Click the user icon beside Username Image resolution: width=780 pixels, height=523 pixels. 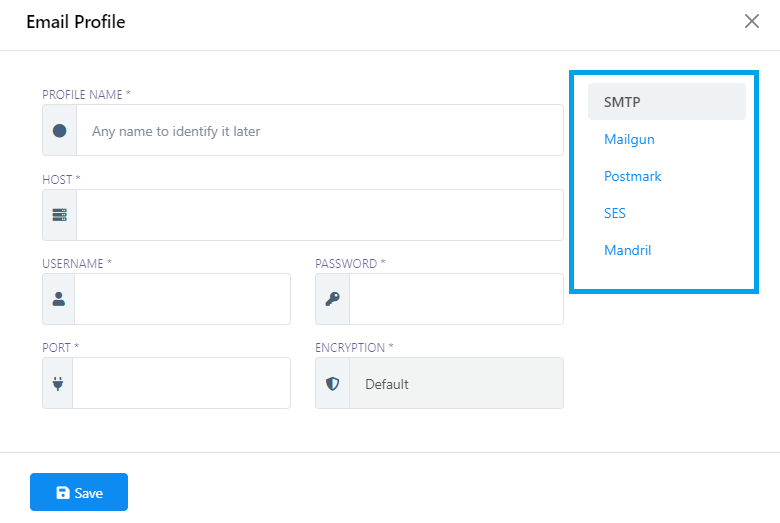(x=58, y=299)
